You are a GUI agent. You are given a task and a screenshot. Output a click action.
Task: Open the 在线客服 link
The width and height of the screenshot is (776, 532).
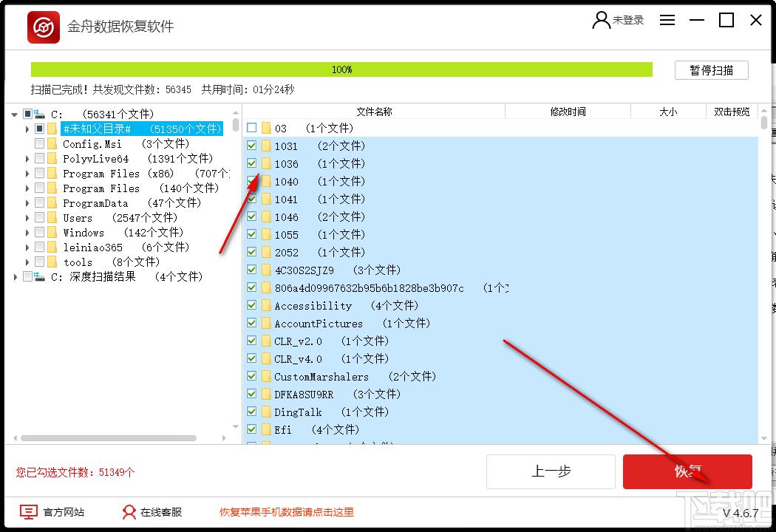(x=161, y=512)
